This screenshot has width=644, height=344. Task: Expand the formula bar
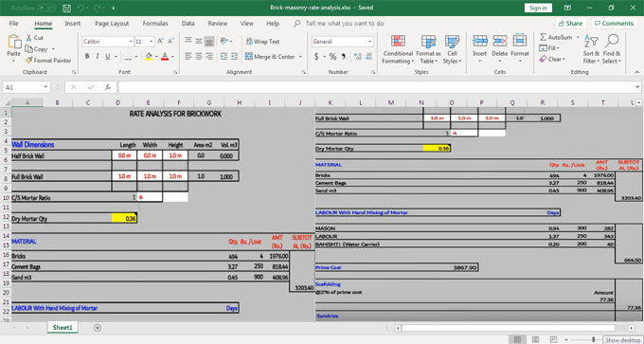[637, 87]
